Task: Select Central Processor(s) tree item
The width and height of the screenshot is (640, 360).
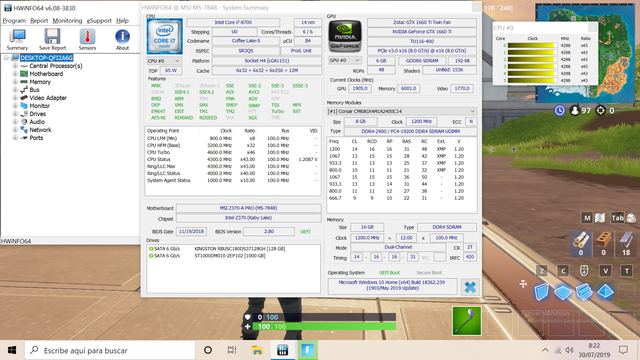Action: 56,66
